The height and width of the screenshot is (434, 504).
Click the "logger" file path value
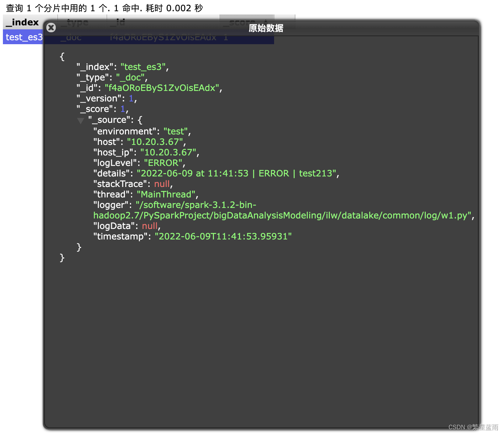[282, 210]
